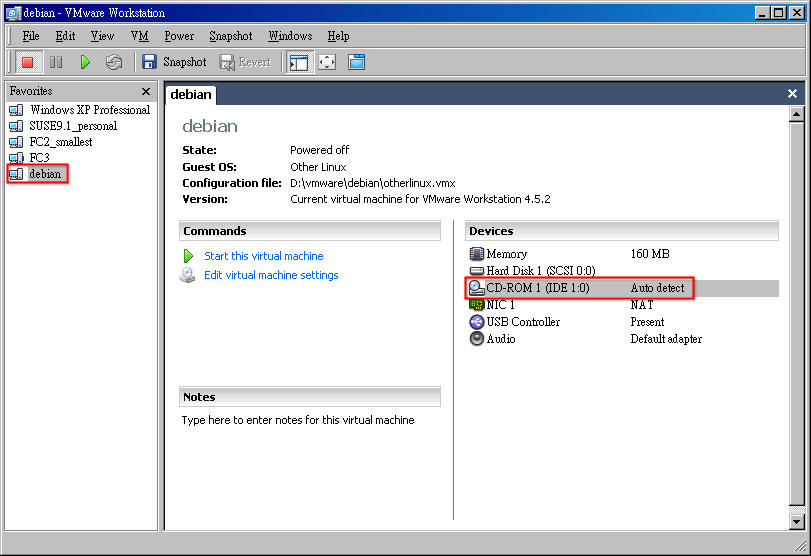This screenshot has width=811, height=556.
Task: Click the Reset virtual machine toolbar icon
Action: pos(114,62)
